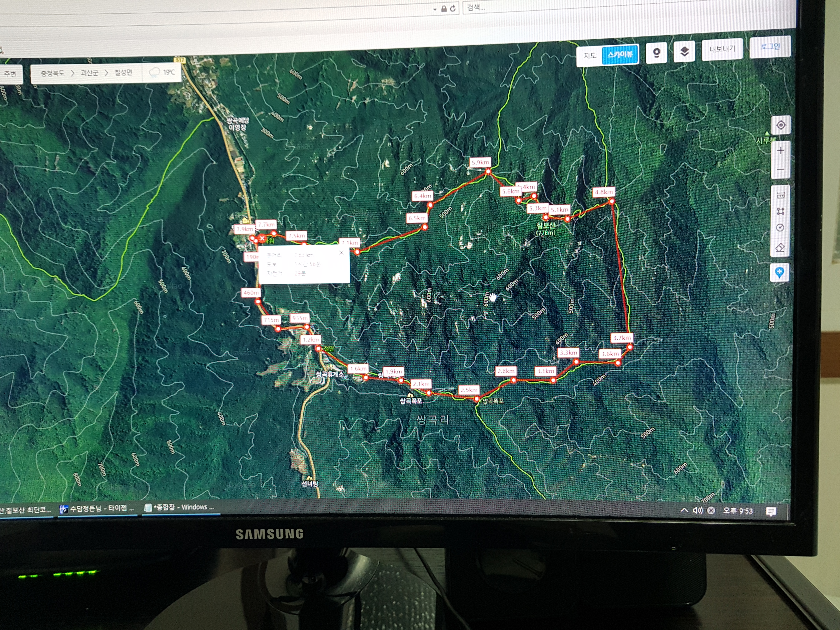This screenshot has width=840, height=630.
Task: Zoom out with the minus button
Action: (780, 169)
